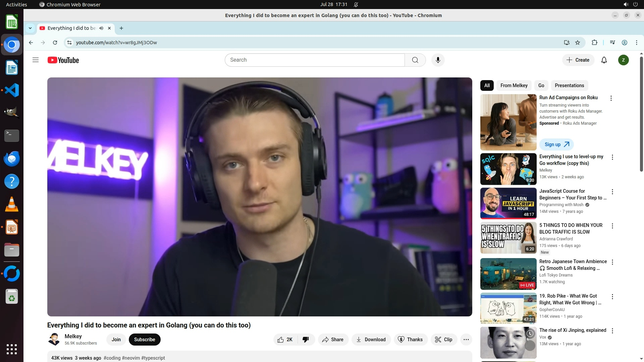This screenshot has height=362, width=644.
Task: Click the voice search microphone icon
Action: click(438, 60)
